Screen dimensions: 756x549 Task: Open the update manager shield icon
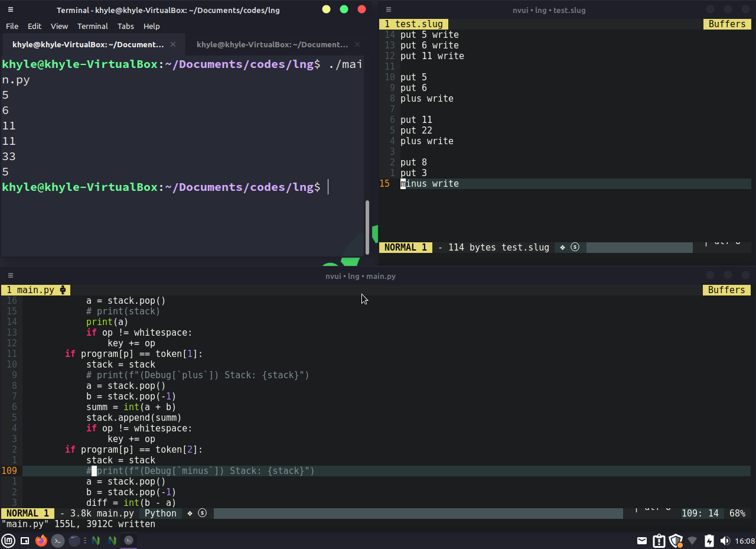[676, 540]
